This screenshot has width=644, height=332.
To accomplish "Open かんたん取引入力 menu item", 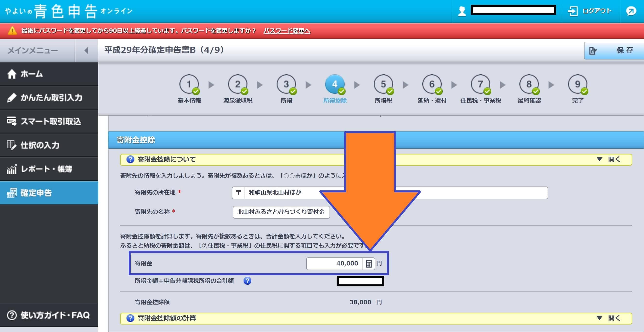I will pyautogui.click(x=49, y=97).
